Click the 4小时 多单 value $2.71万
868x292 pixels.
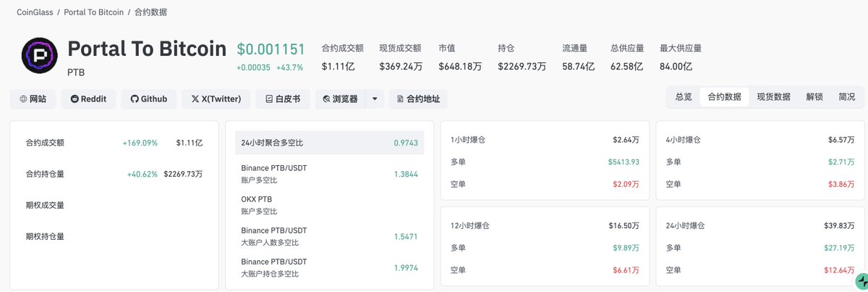click(843, 162)
